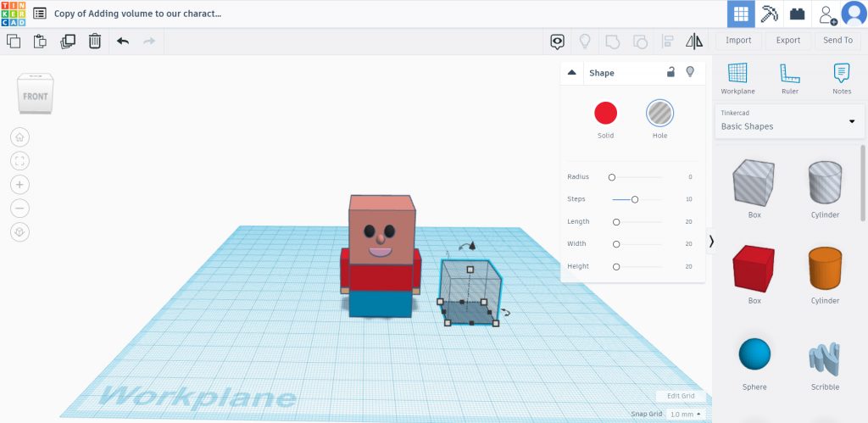Select the Scribble shape
Screen dimensions: 868x423
[x=825, y=359]
